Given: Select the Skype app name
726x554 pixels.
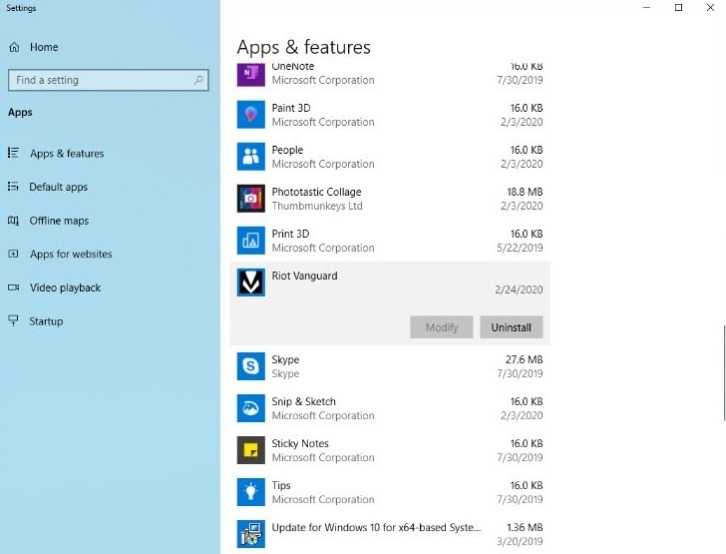Looking at the screenshot, I should click(x=285, y=360).
